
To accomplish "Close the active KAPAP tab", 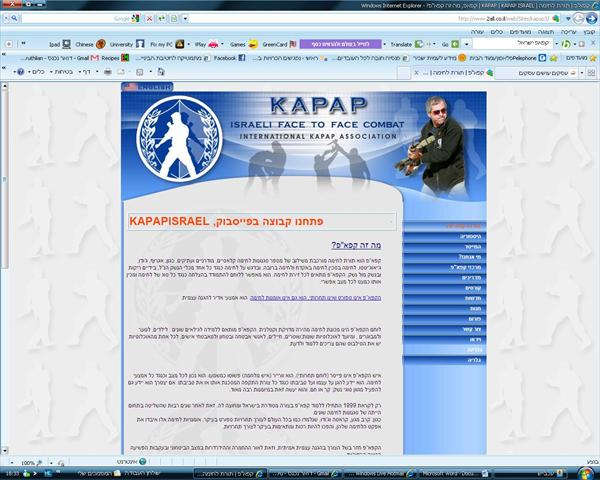I will [417, 73].
